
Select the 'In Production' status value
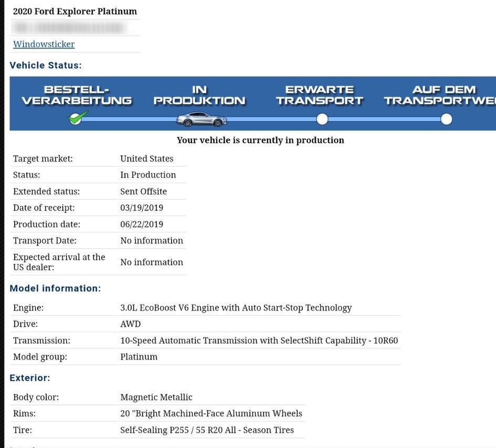point(148,175)
